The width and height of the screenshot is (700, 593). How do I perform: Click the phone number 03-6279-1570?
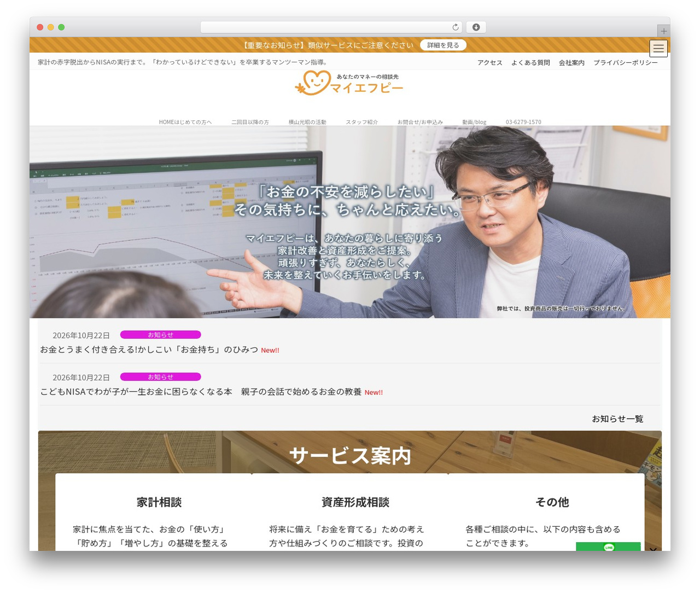(x=523, y=122)
